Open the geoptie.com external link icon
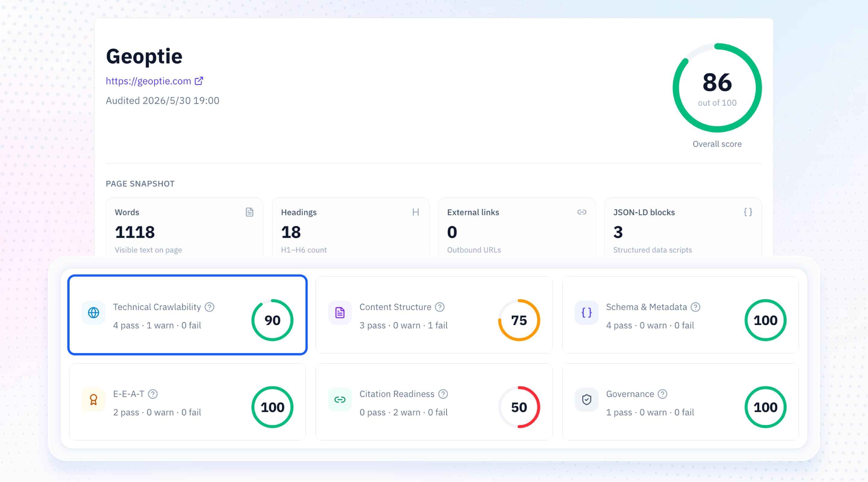868x482 pixels. [199, 81]
